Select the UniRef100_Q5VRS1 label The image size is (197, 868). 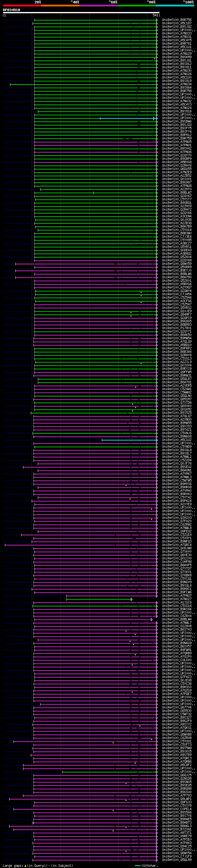(x=177, y=247)
